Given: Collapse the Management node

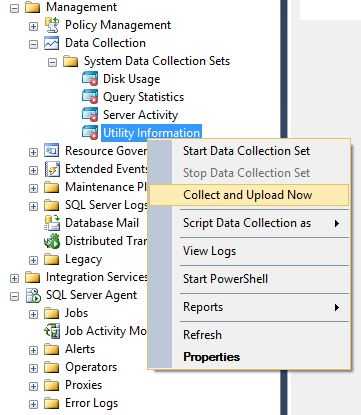Looking at the screenshot, I should (14, 8).
